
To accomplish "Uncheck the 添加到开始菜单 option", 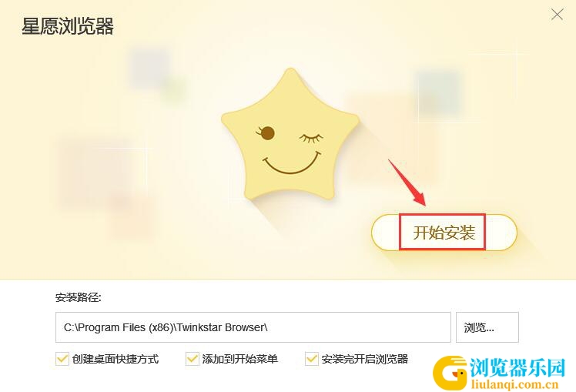I will tap(192, 359).
